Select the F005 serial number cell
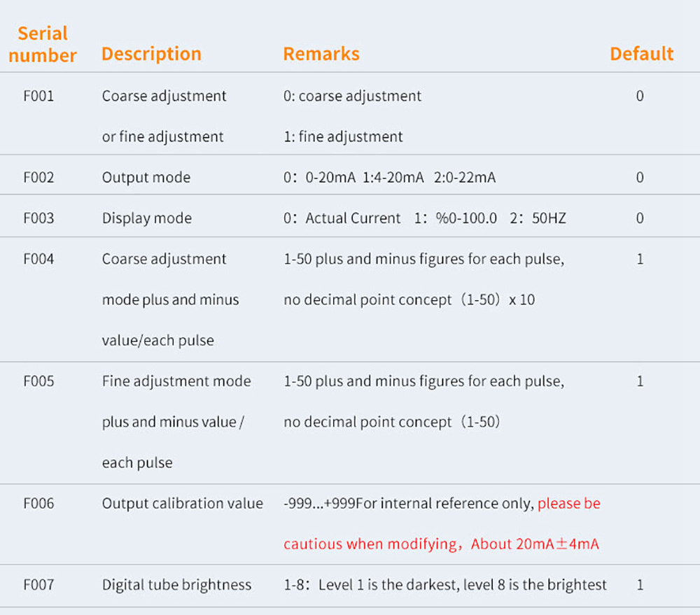The image size is (700, 615). click(38, 381)
